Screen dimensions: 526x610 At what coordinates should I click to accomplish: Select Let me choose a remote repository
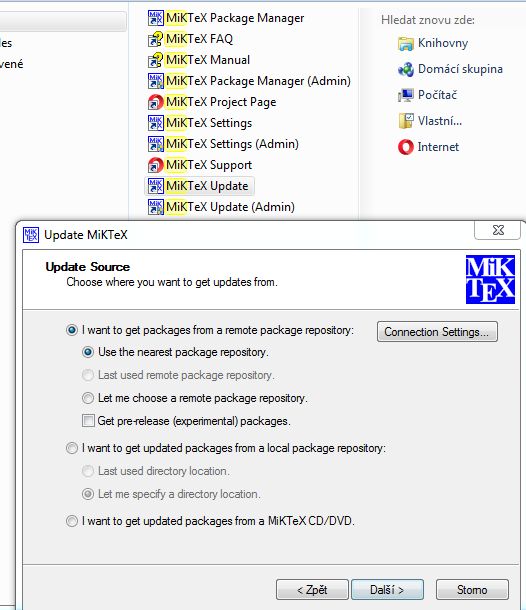(88, 398)
